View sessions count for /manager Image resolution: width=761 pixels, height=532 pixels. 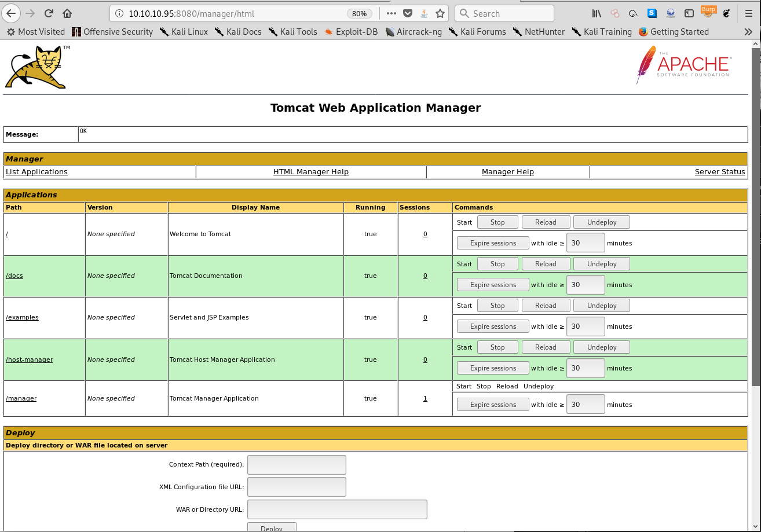pyautogui.click(x=425, y=398)
